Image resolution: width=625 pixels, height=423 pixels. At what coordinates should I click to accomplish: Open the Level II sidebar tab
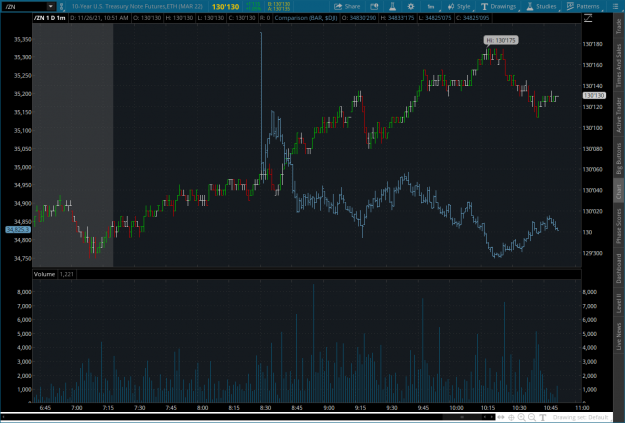point(619,303)
